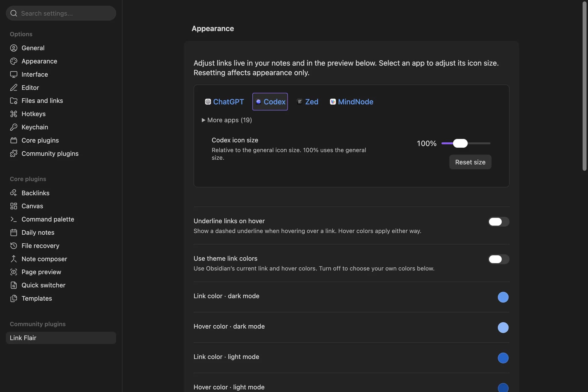Open Core plugins settings
The width and height of the screenshot is (588, 392).
click(61, 140)
